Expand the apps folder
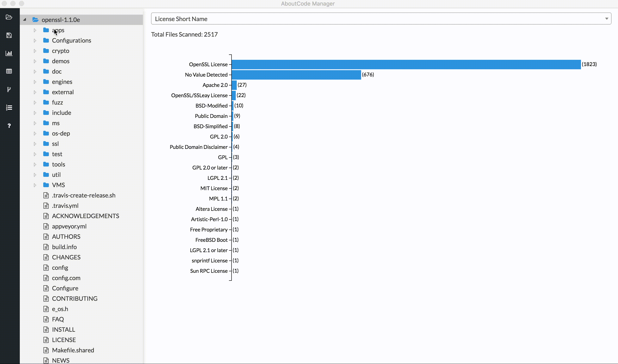Screen dimensions: 618x364 point(35,30)
